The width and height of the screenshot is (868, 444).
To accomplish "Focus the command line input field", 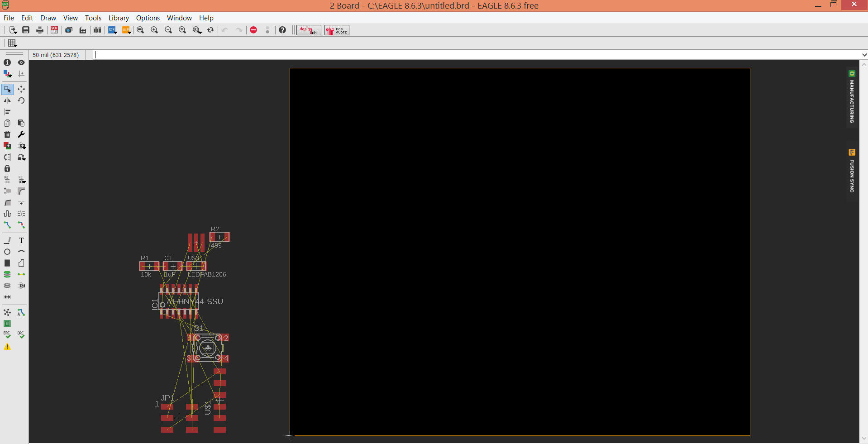I will [476, 55].
